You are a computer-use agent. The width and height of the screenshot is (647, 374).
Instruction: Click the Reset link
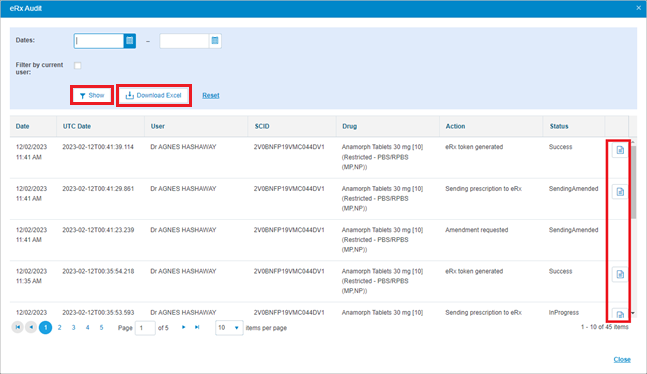[x=210, y=95]
